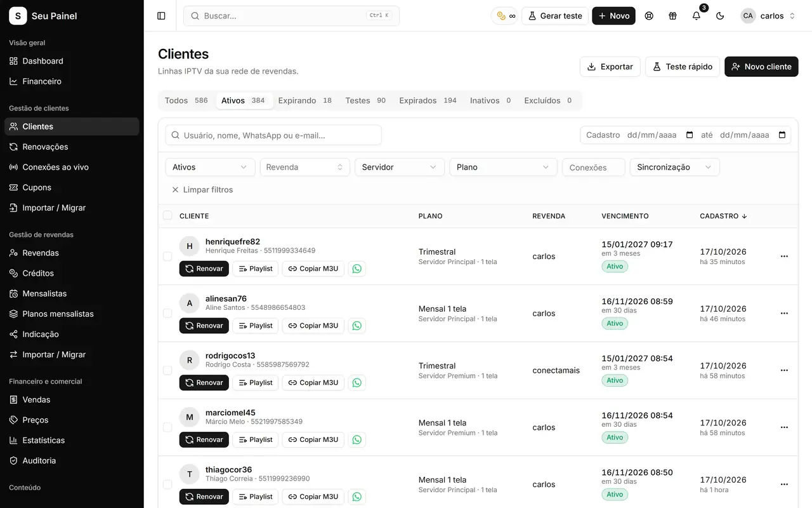Viewport: 812px width, 508px height.
Task: Open WhatsApp for alinesan76
Action: pos(357,326)
